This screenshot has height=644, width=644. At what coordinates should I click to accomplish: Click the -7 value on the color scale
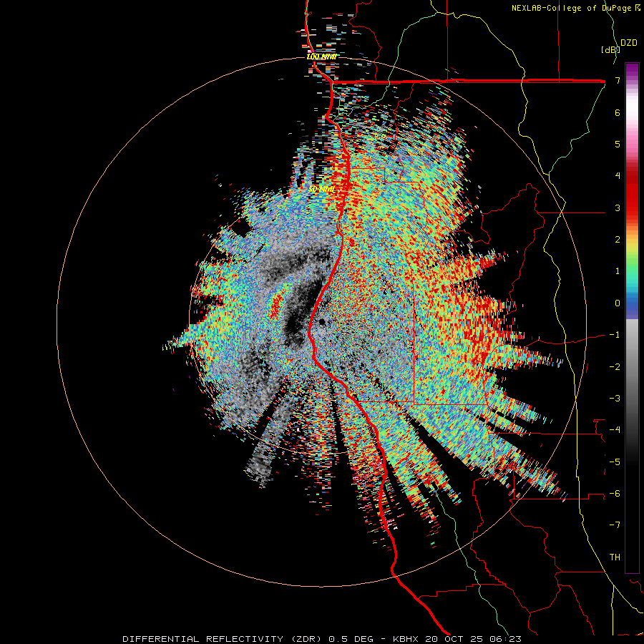(x=615, y=525)
